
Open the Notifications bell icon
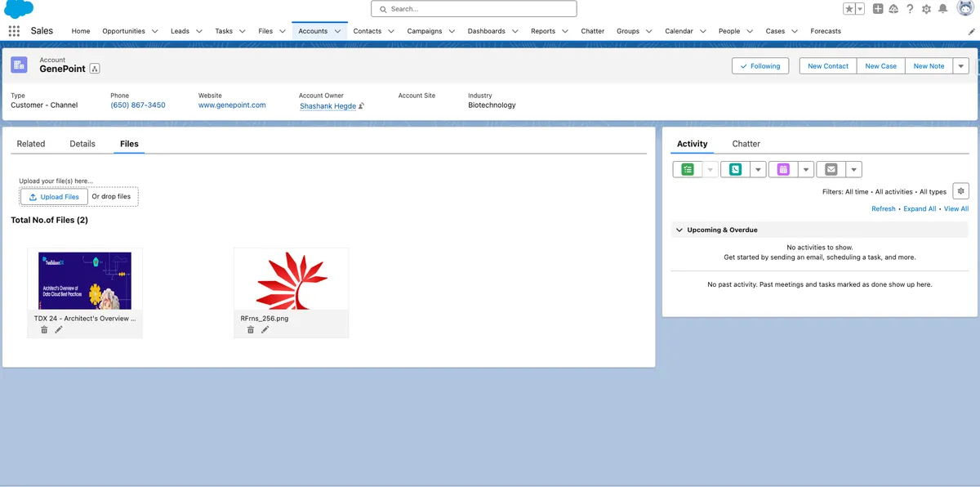943,9
